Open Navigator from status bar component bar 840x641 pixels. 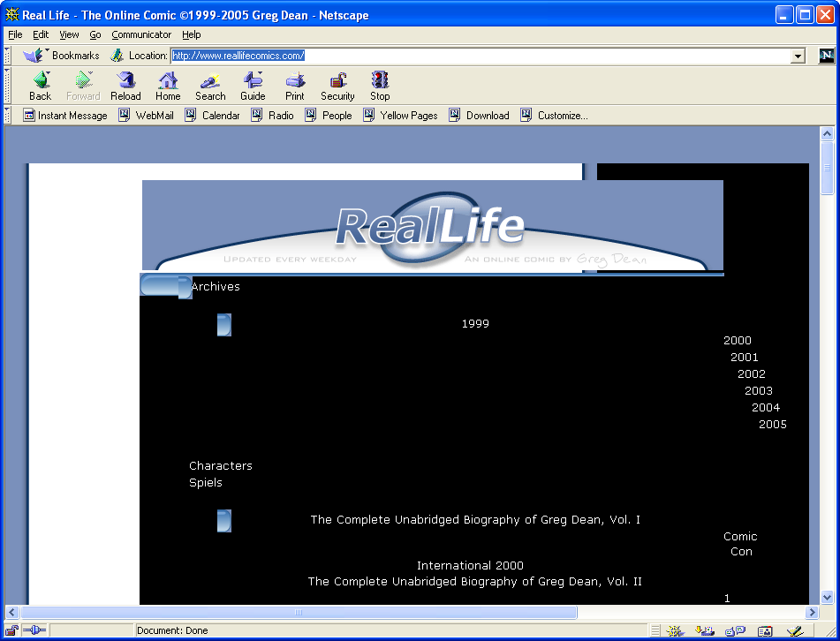click(x=675, y=630)
